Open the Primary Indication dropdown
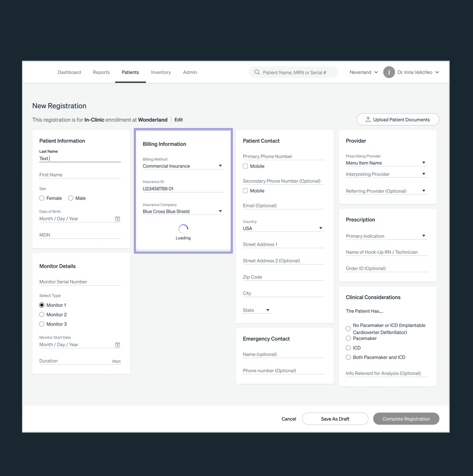The width and height of the screenshot is (473, 476). (386, 236)
